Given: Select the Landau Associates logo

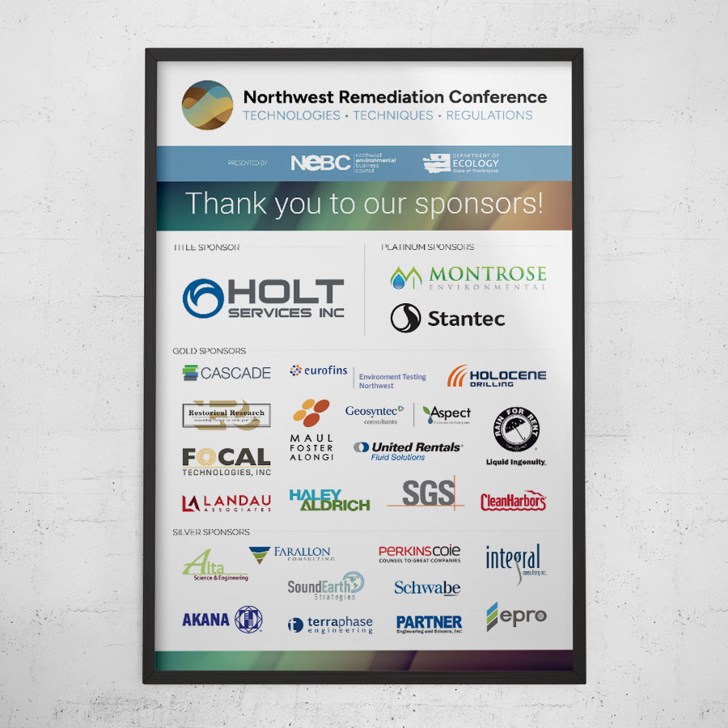Looking at the screenshot, I should click(x=226, y=503).
